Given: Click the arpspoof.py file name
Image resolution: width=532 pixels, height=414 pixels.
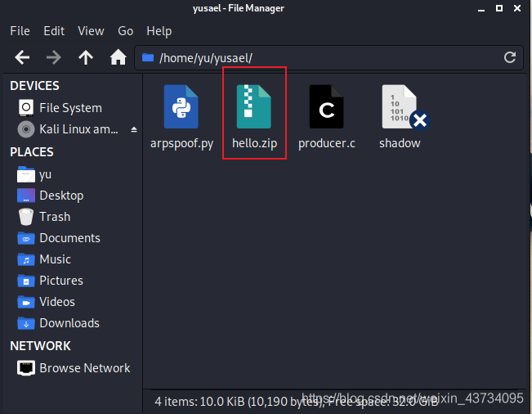Looking at the screenshot, I should [x=182, y=143].
